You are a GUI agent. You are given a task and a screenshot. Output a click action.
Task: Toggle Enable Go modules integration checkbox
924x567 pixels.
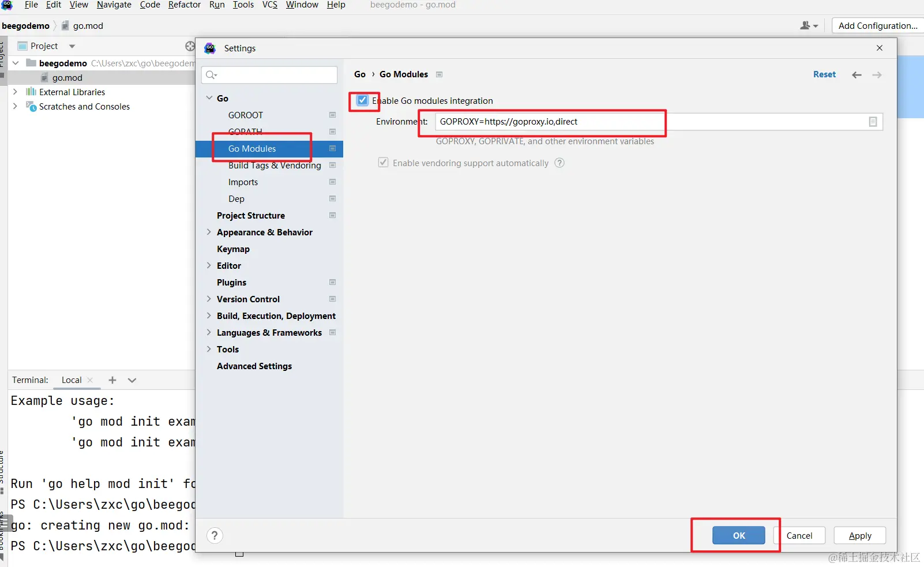pos(362,100)
